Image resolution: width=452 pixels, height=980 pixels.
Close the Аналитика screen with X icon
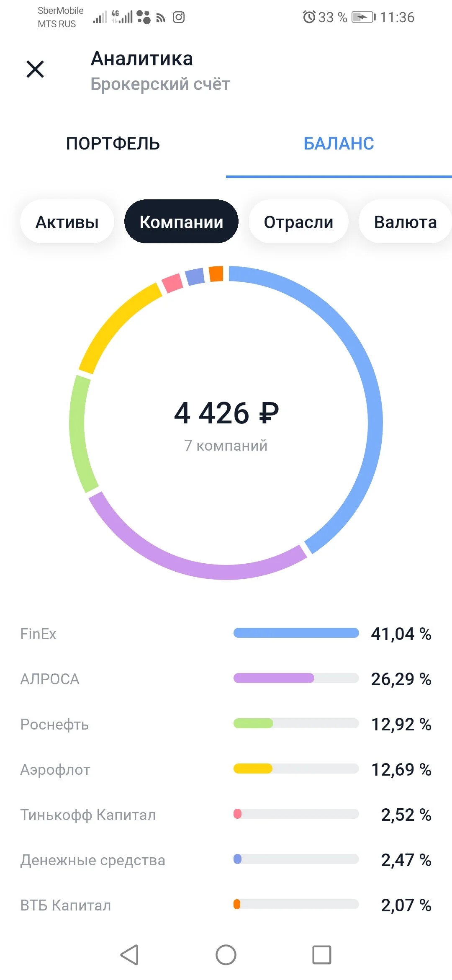[x=35, y=69]
